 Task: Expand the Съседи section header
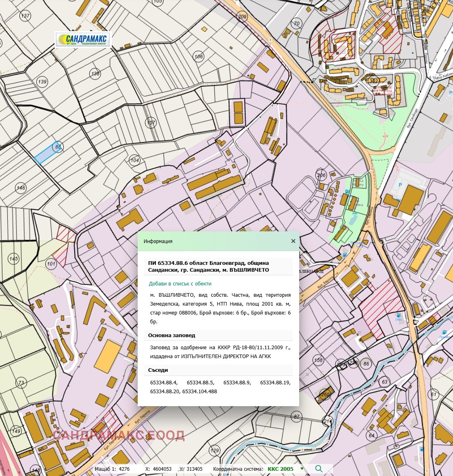(157, 370)
